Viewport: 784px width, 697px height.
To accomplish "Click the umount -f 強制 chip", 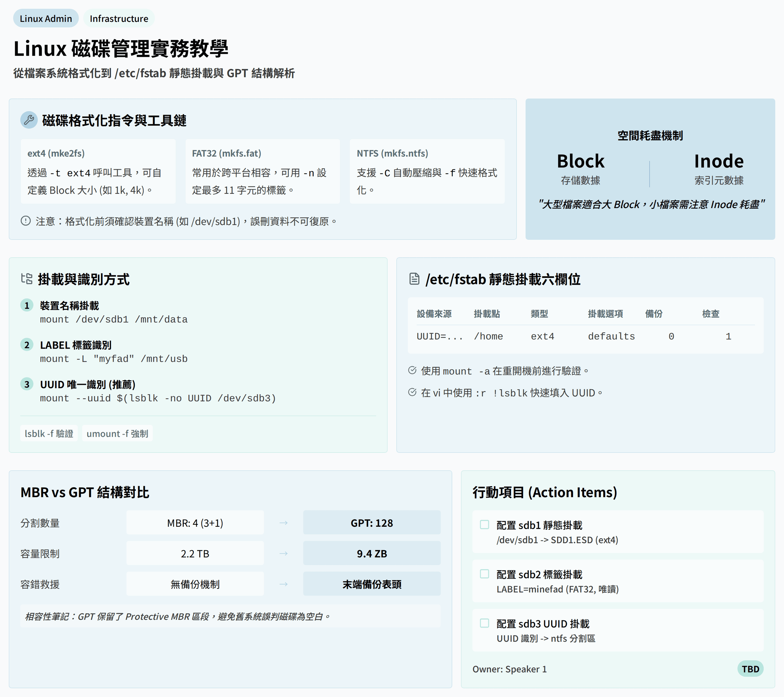I will click(117, 433).
